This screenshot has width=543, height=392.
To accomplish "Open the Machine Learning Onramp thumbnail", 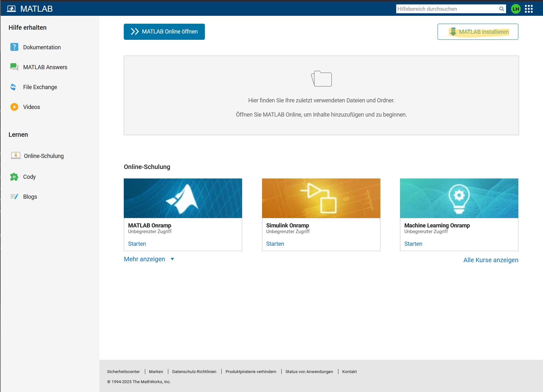I will [x=459, y=198].
